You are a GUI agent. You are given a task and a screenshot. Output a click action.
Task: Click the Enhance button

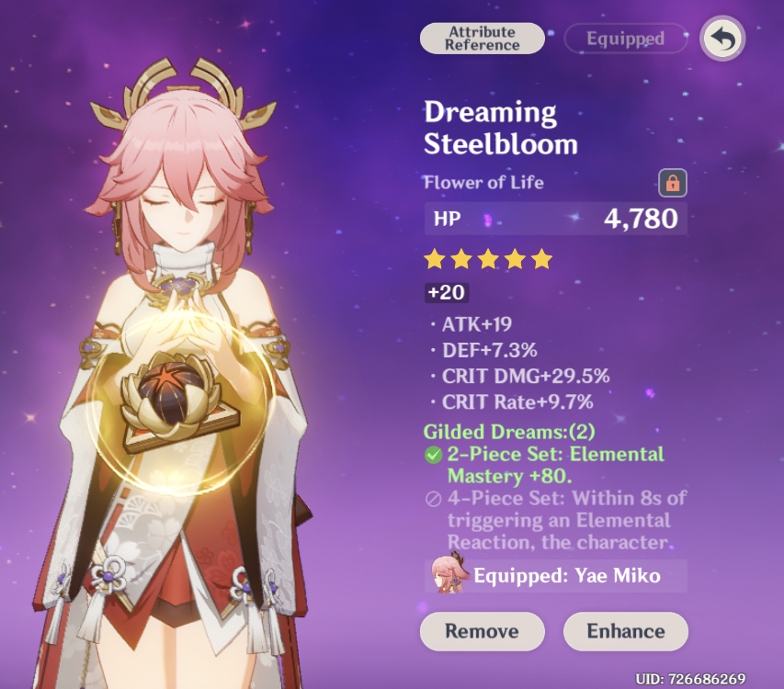click(626, 631)
